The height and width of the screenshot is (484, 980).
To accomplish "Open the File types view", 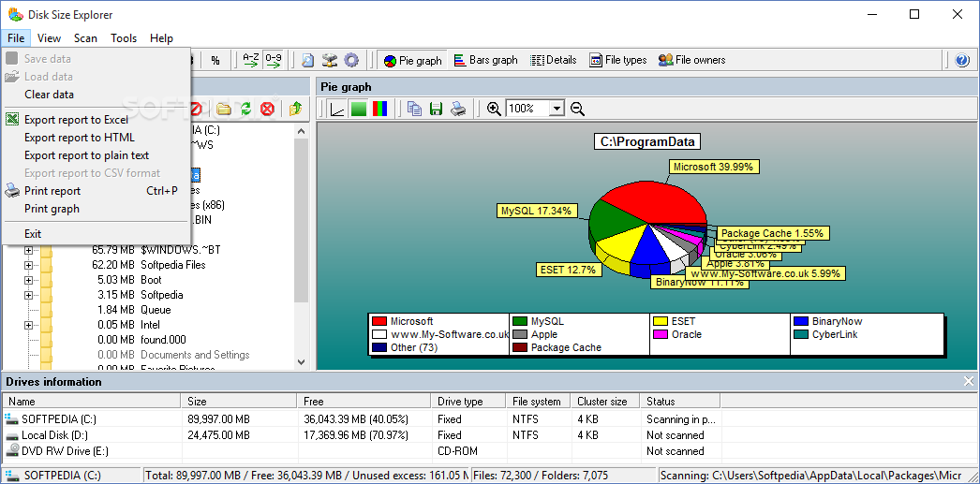I will (618, 61).
